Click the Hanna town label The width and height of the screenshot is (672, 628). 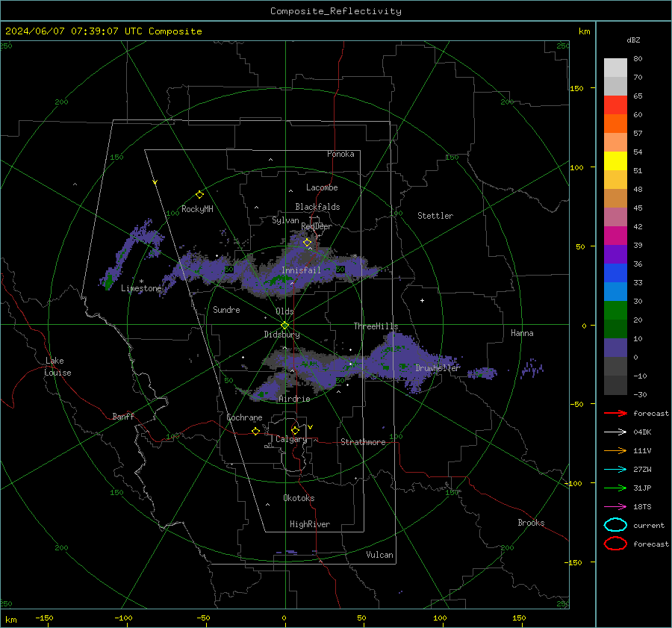522,333
